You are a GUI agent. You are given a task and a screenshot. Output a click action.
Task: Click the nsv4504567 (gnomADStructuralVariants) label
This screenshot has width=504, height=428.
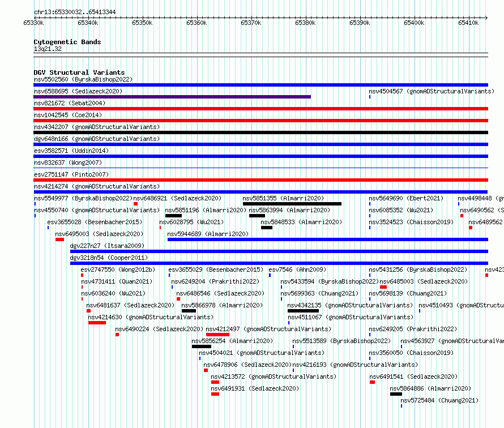(432, 91)
